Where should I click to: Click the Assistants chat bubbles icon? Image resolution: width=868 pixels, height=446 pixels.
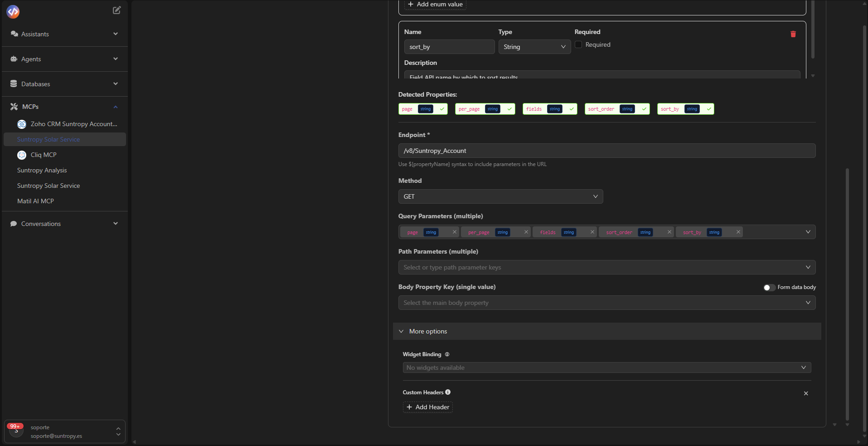click(x=14, y=34)
